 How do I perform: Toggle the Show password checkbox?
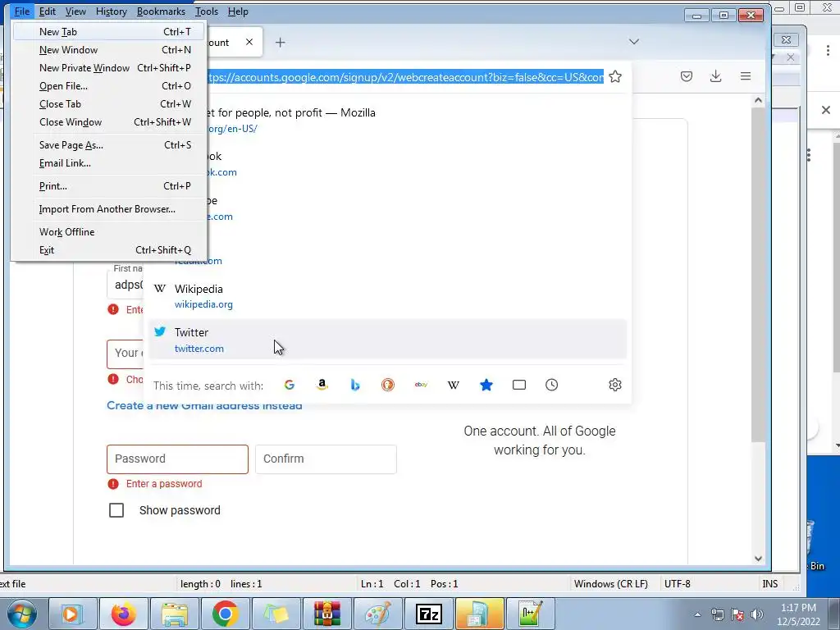click(x=116, y=510)
